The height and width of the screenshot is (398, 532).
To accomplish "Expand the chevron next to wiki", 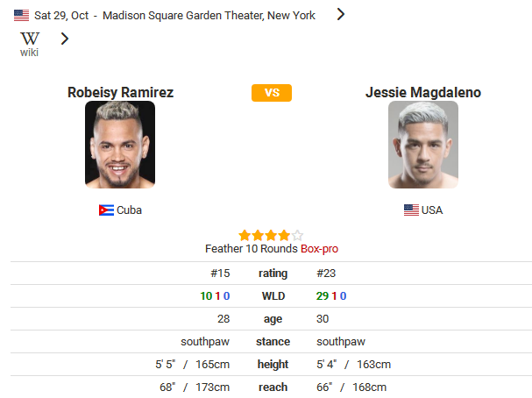I will point(65,39).
